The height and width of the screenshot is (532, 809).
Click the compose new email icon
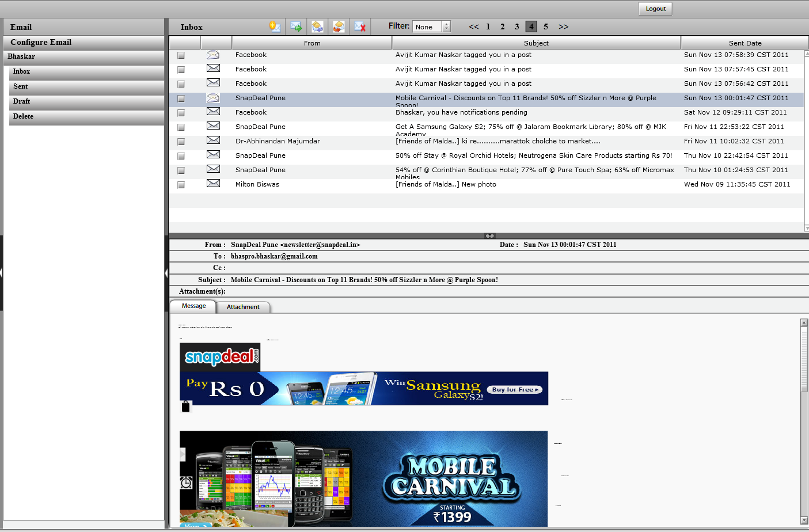(x=275, y=26)
